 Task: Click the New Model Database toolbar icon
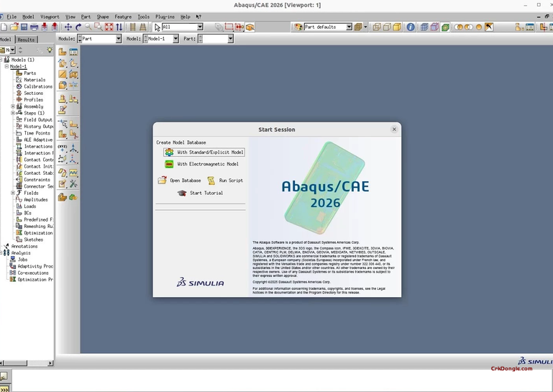point(4,27)
